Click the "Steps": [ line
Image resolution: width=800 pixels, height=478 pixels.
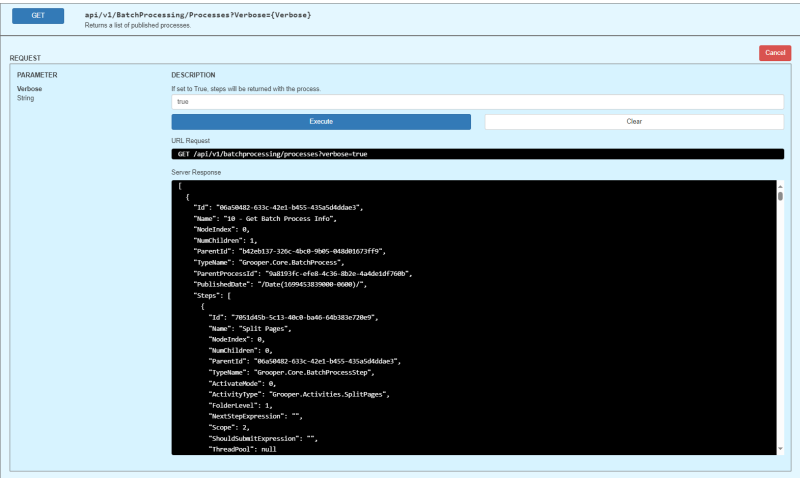click(x=212, y=296)
